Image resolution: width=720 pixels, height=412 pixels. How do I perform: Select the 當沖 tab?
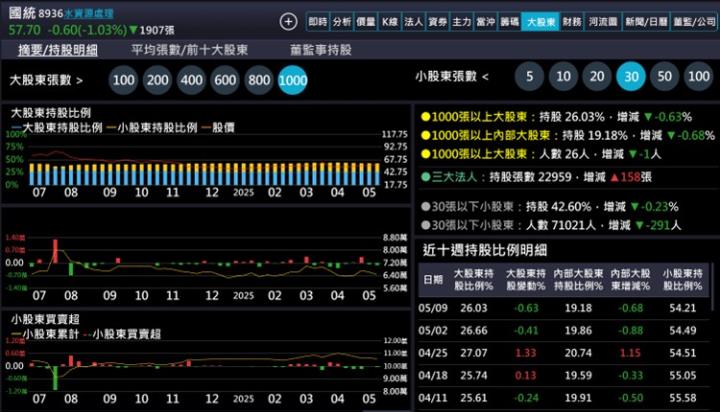(x=485, y=22)
